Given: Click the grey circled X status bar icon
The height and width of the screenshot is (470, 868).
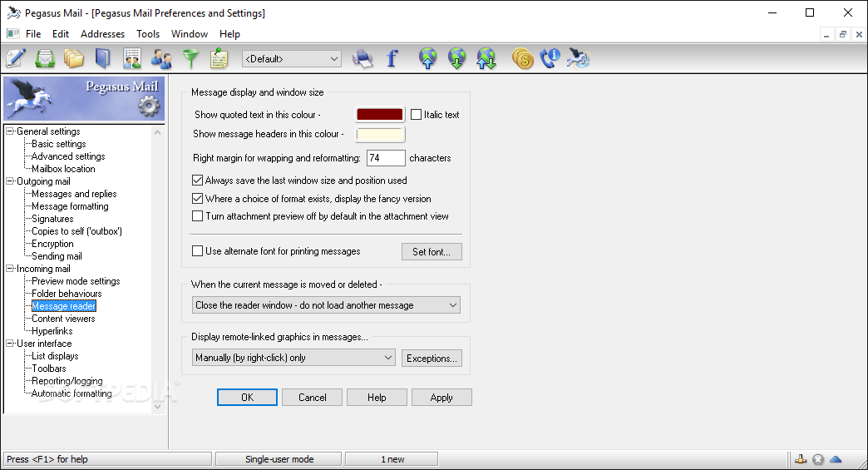Looking at the screenshot, I should tap(818, 459).
